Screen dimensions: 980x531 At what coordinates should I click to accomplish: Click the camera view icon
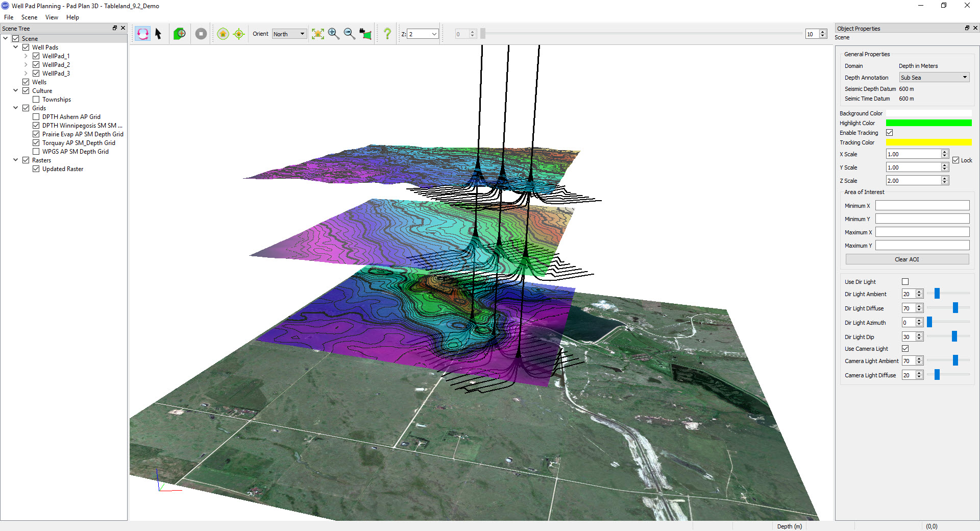[365, 34]
